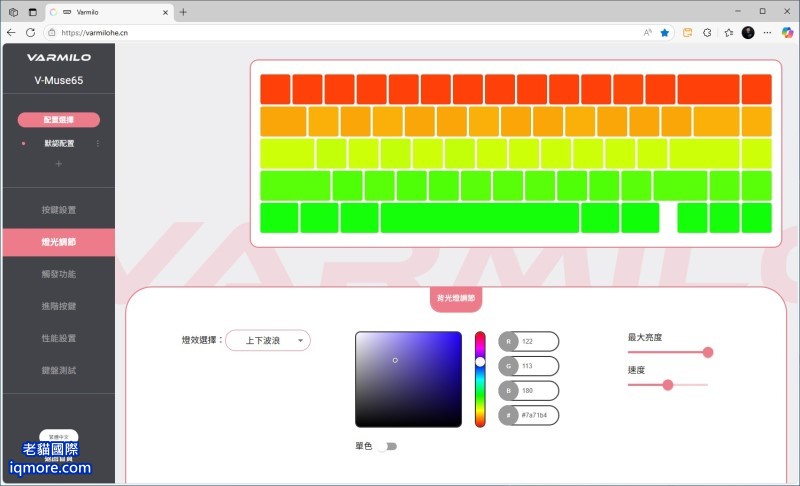This screenshot has width=800, height=486.
Task: Open the 鍵盤測試 section
Action: 59,370
